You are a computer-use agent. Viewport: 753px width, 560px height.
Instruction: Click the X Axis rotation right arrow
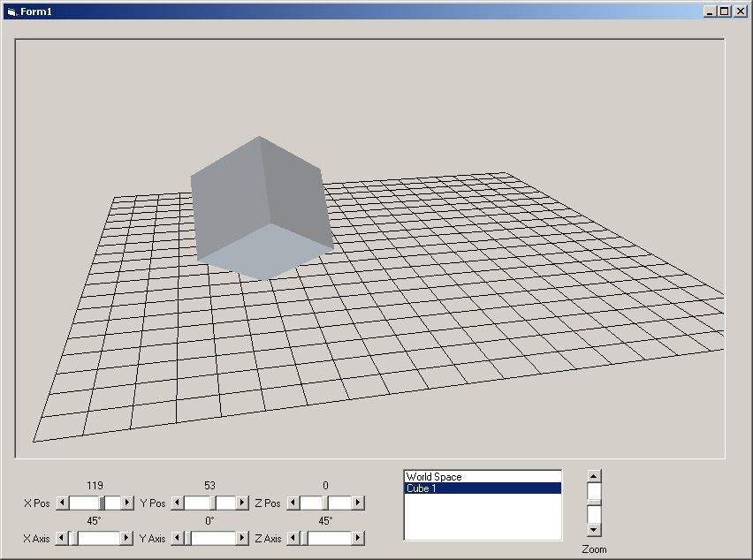coord(127,538)
